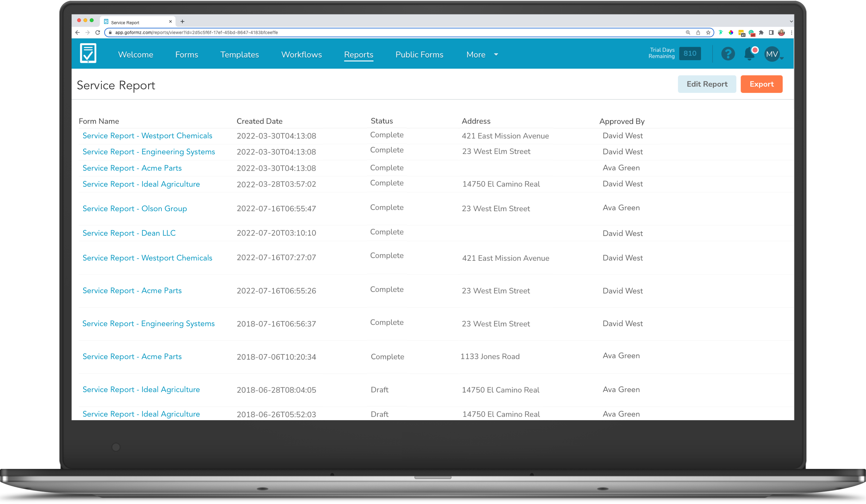Viewport: 866px width, 504px height.
Task: Open Service Report - Ideal Agriculture draft
Action: coord(141,389)
